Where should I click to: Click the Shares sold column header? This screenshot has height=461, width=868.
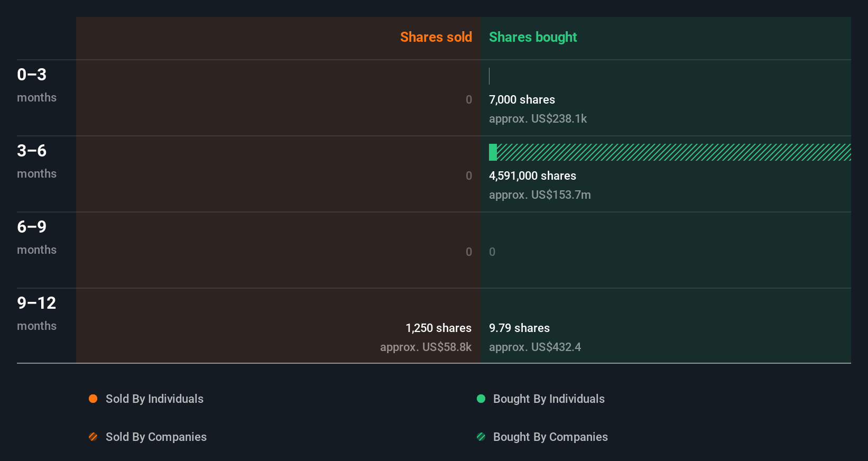pos(436,37)
